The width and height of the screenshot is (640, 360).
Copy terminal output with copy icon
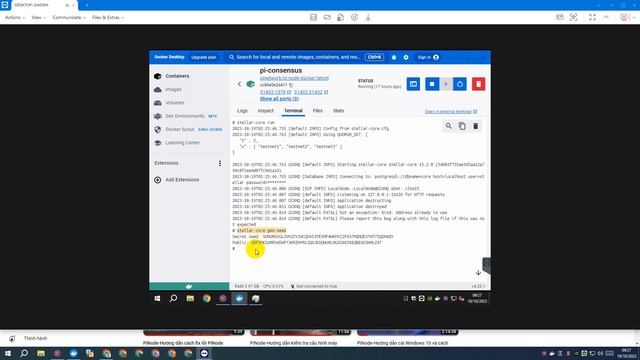[462, 126]
